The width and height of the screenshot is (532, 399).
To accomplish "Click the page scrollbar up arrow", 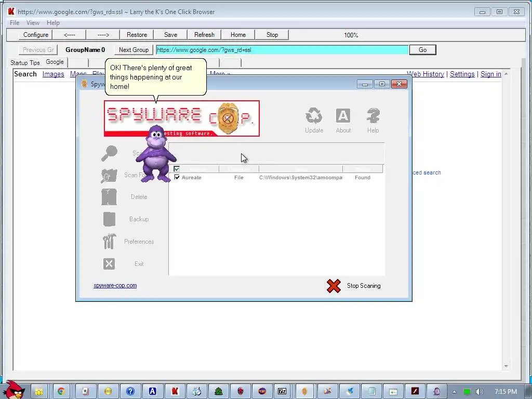I will click(x=506, y=74).
